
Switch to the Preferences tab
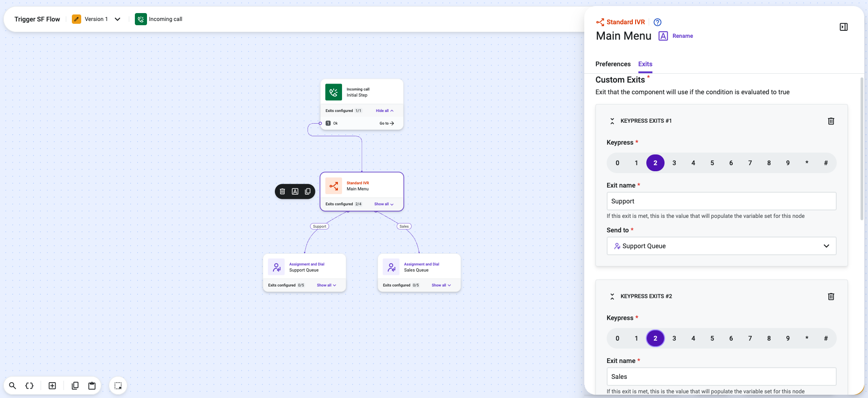[x=613, y=64]
